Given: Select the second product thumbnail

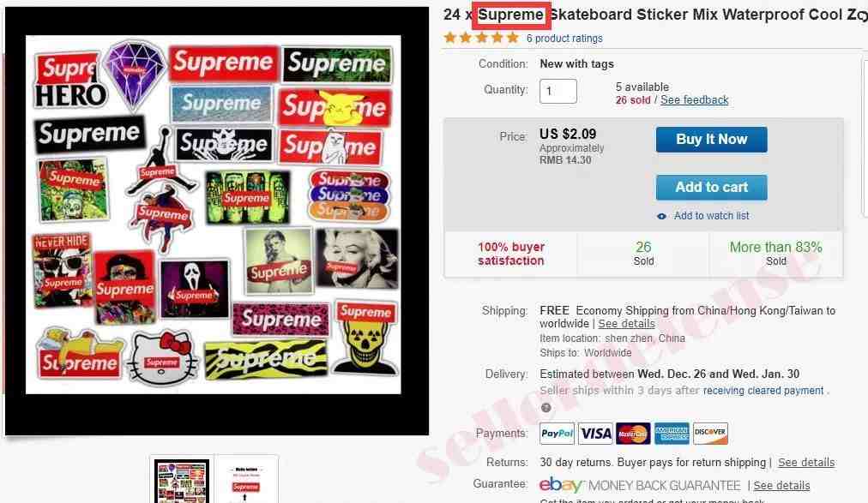Looking at the screenshot, I should [x=246, y=481].
